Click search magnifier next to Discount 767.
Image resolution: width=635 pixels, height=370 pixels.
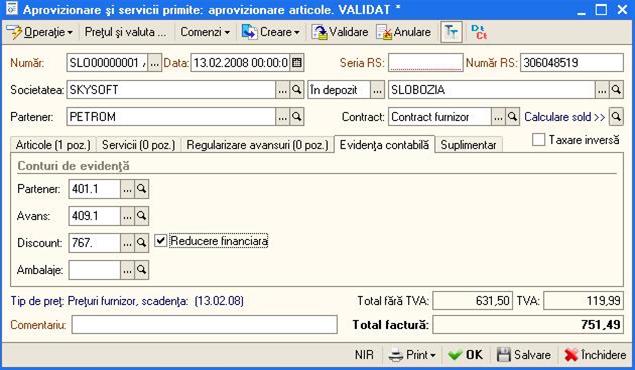tap(141, 243)
